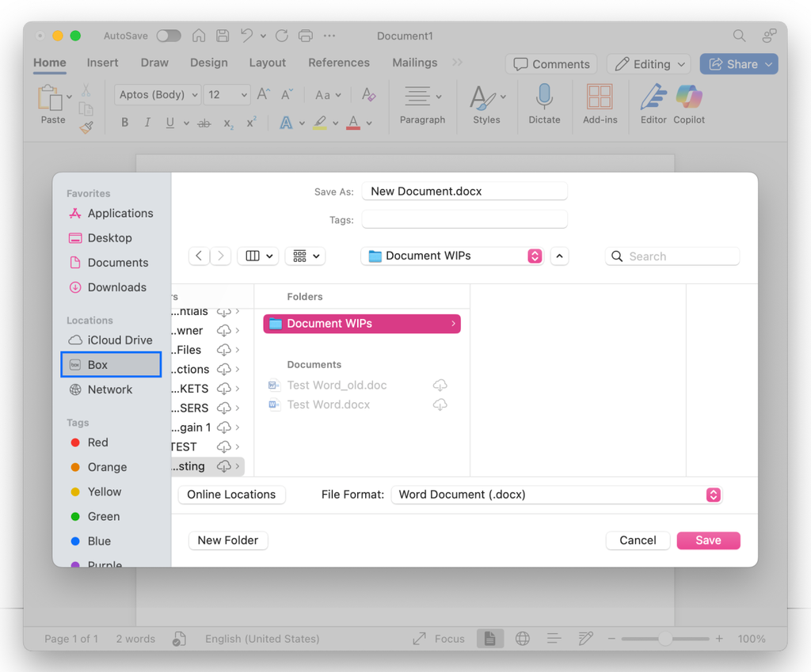
Task: Toggle italic formatting
Action: tap(146, 122)
